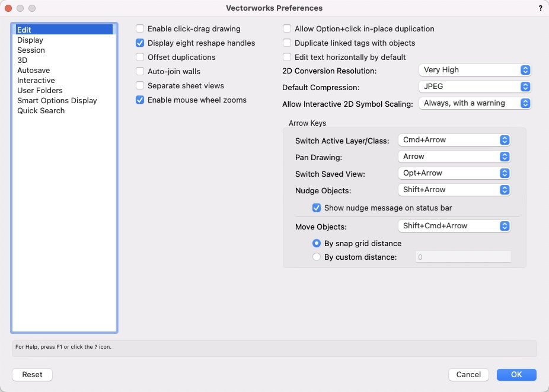Check Separate sheet views
The height and width of the screenshot is (392, 549).
(x=140, y=85)
